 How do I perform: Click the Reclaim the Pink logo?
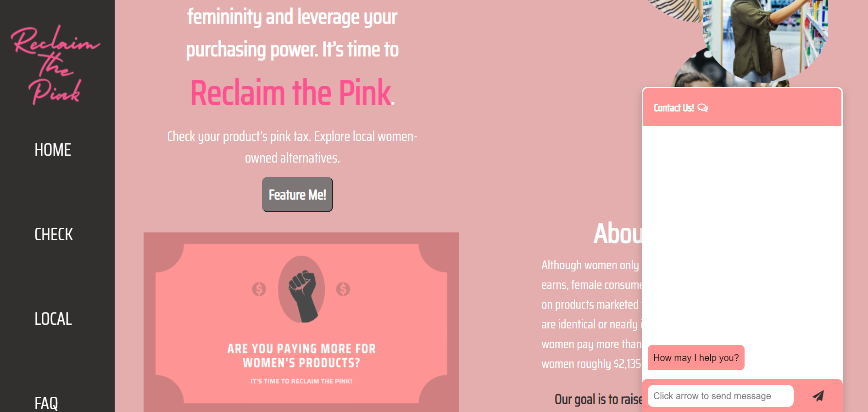click(55, 64)
